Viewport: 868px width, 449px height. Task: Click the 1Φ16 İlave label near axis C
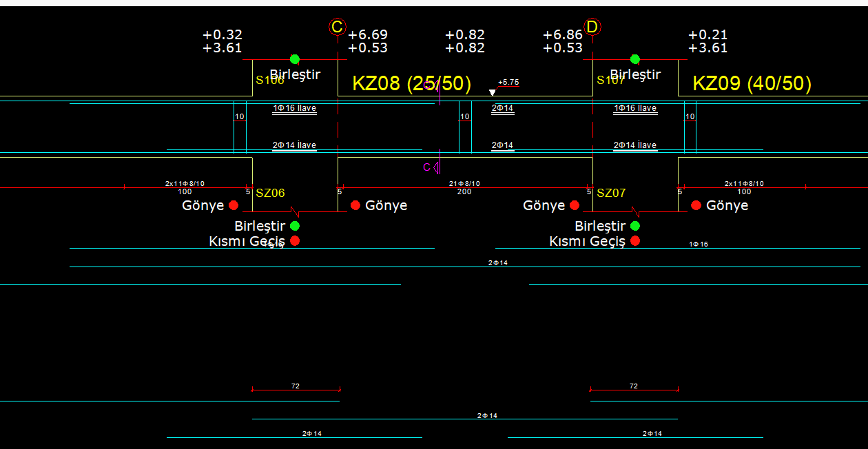coord(294,108)
